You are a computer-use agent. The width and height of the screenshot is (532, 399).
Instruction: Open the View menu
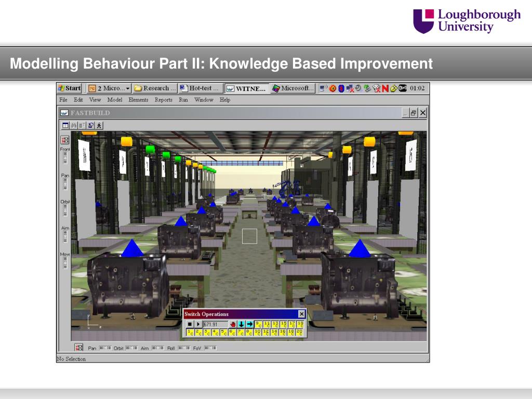(95, 100)
